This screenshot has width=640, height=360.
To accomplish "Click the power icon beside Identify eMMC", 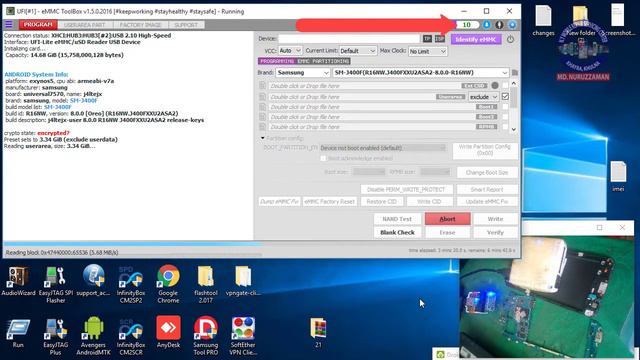I will [510, 40].
